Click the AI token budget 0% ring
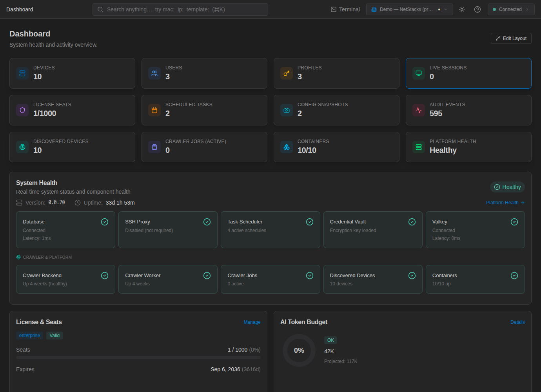 [299, 350]
